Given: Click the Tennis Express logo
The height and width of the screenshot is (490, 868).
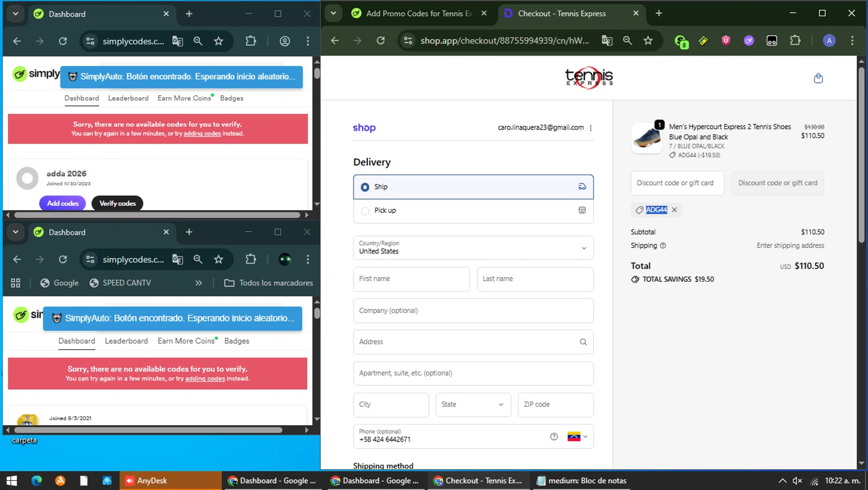Looking at the screenshot, I should 589,77.
